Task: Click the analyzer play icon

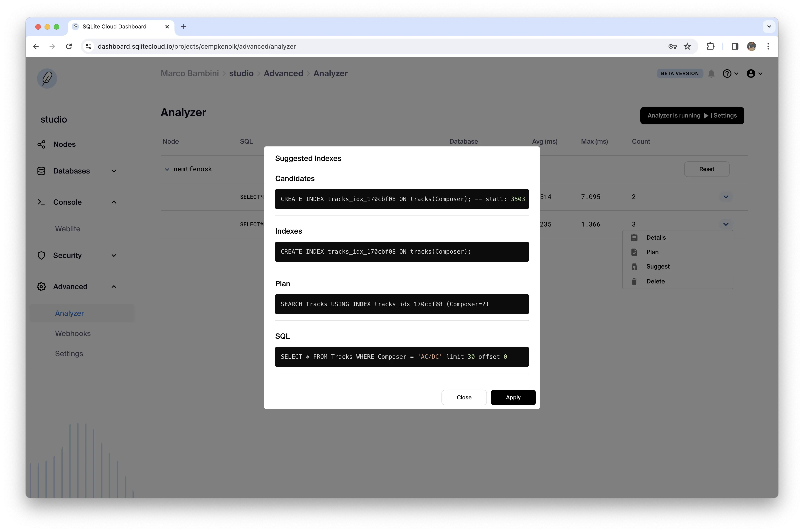Action: tap(706, 115)
